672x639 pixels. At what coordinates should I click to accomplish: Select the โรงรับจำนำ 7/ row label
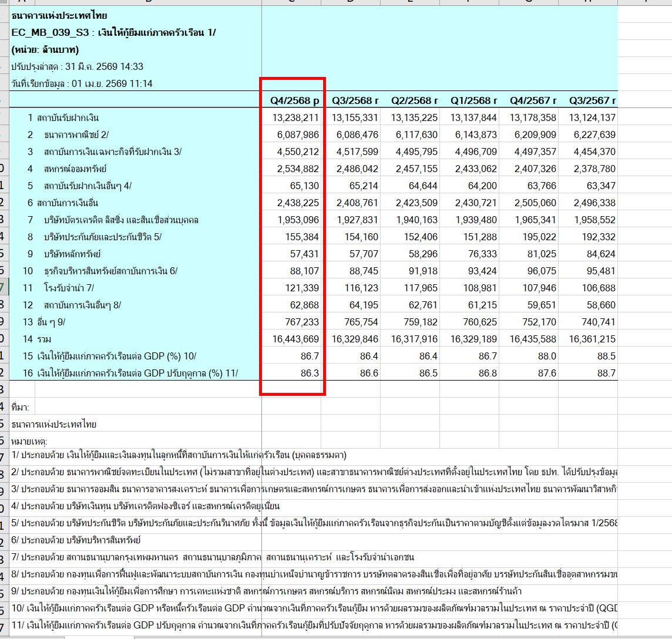(x=68, y=288)
